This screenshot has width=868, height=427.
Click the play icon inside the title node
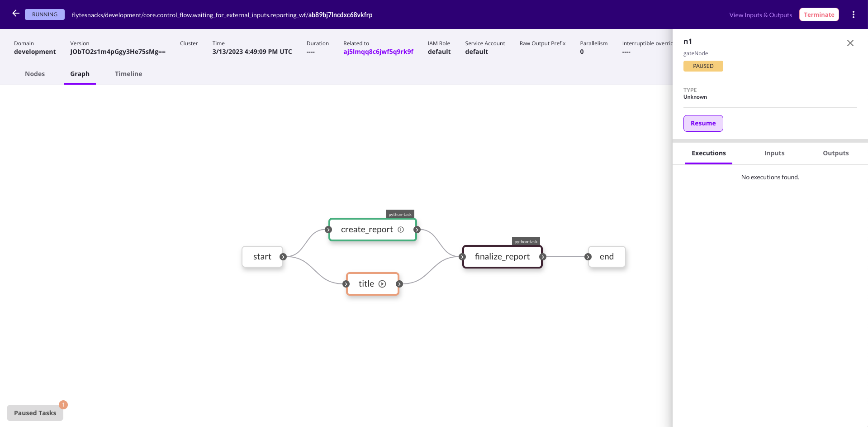383,283
